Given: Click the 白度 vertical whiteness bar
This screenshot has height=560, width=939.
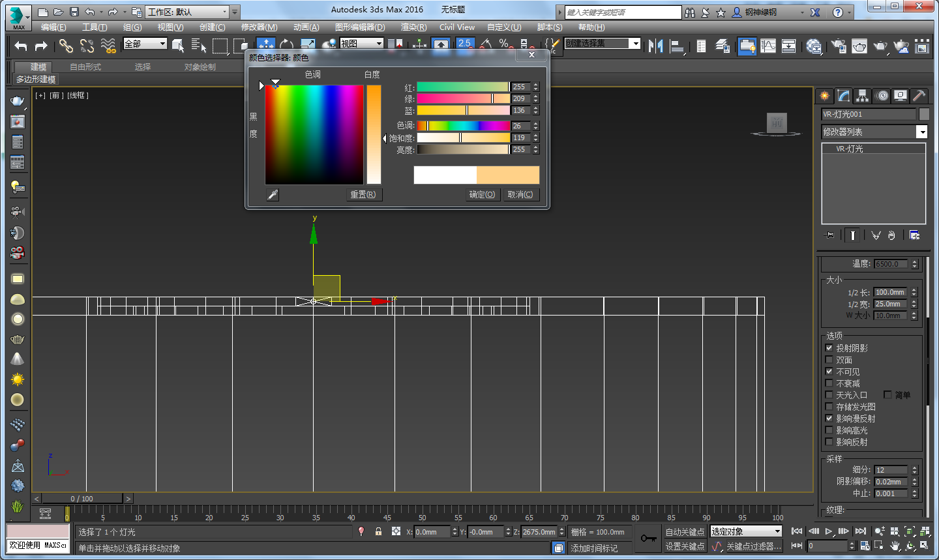Looking at the screenshot, I should [x=374, y=134].
